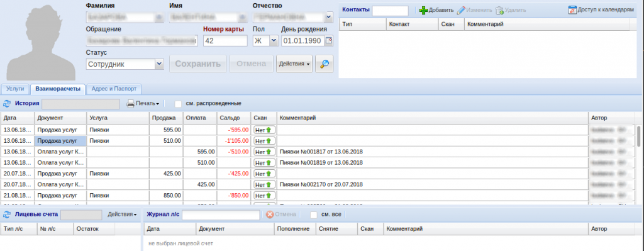Click the День рождения date field
The width and height of the screenshot is (644, 251).
[x=303, y=41]
